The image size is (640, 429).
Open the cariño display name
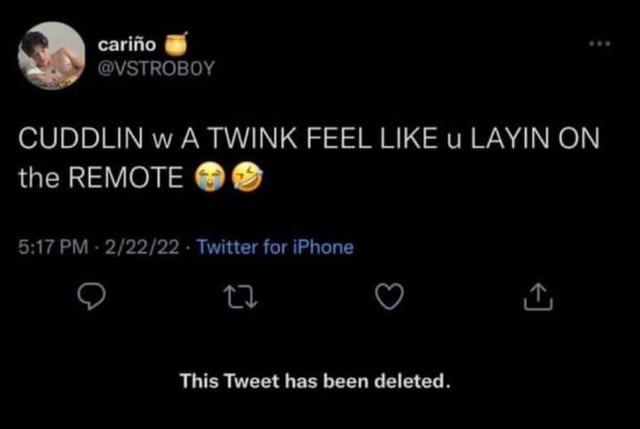pos(127,44)
